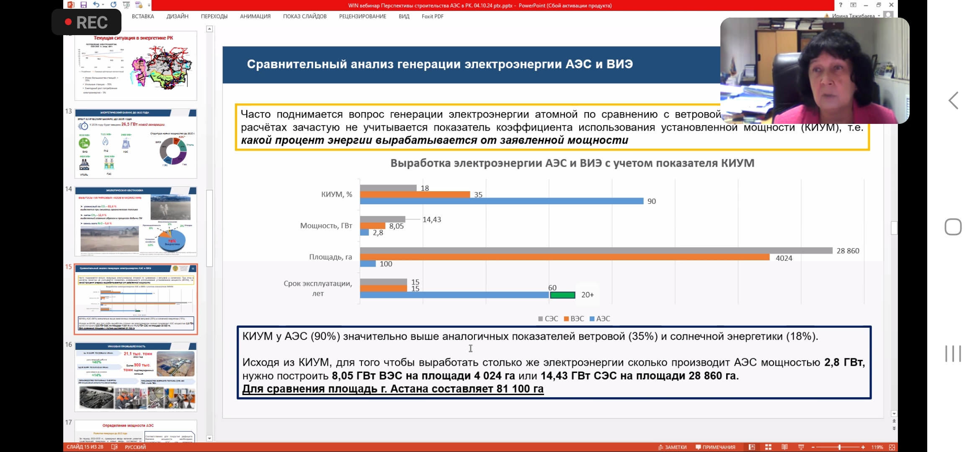The width and height of the screenshot is (980, 452).
Task: Select slide 13 thumbnail energy balance
Action: click(x=136, y=144)
